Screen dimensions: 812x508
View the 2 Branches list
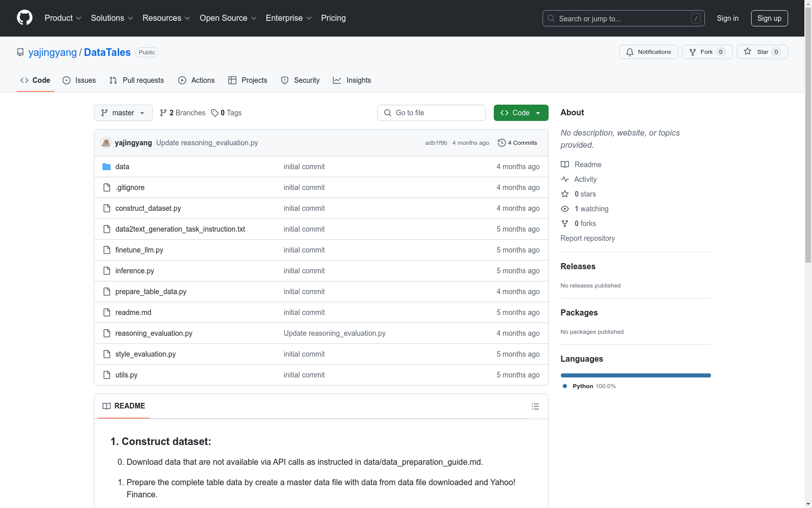click(x=183, y=113)
